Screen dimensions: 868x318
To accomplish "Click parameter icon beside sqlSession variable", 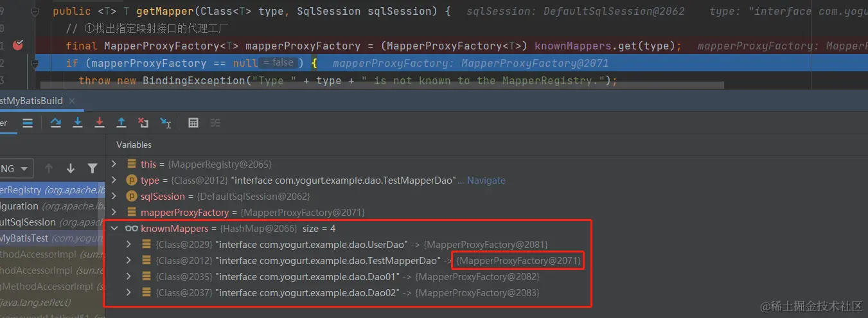I will 132,197.
